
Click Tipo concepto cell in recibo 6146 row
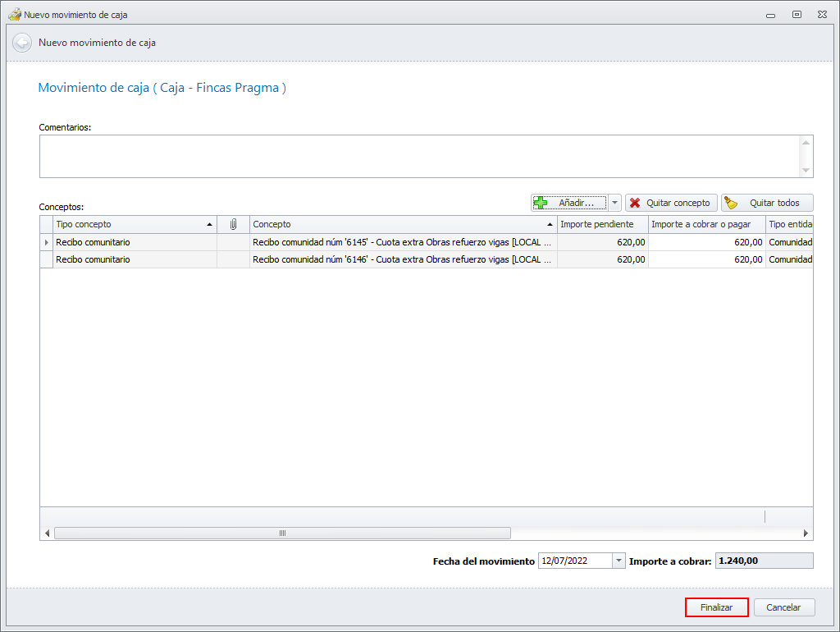tap(135, 259)
